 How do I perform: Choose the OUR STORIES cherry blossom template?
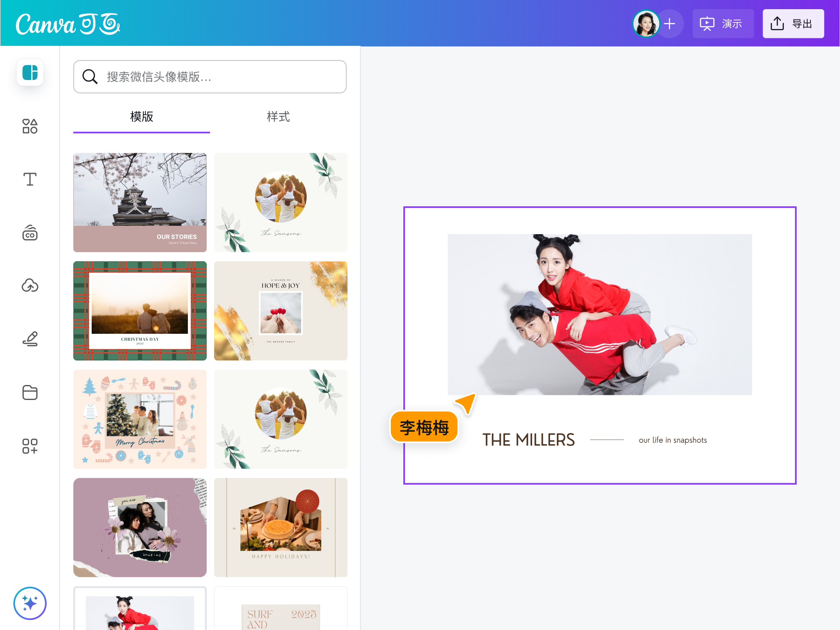point(140,202)
